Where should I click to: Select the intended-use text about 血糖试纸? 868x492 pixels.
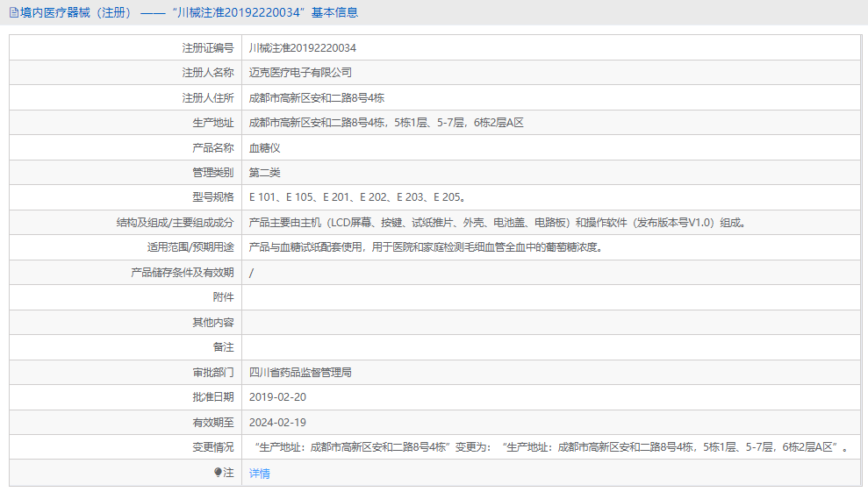click(x=427, y=246)
